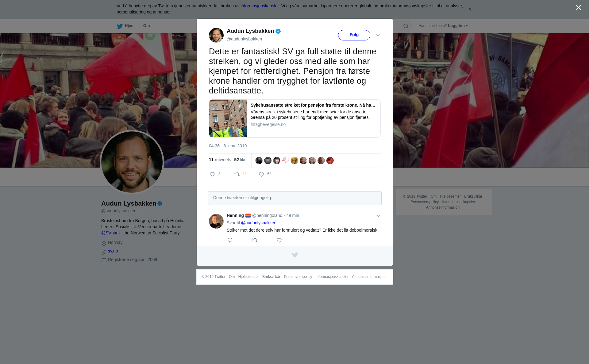Like the tweet with heart icon showing 52
Image resolution: width=589 pixels, height=364 pixels.
point(261,174)
